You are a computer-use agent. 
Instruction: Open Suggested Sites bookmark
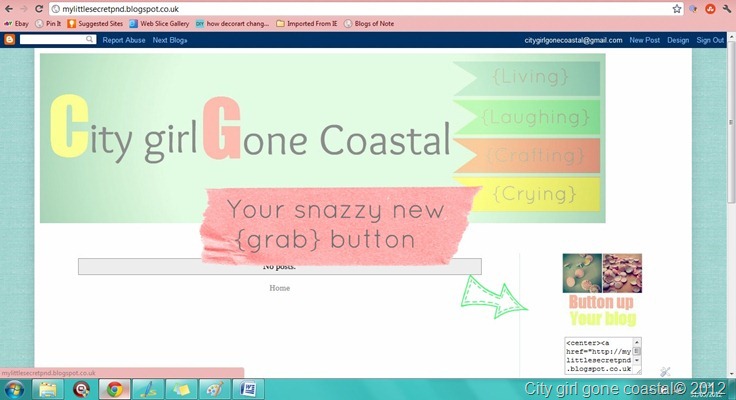point(95,23)
